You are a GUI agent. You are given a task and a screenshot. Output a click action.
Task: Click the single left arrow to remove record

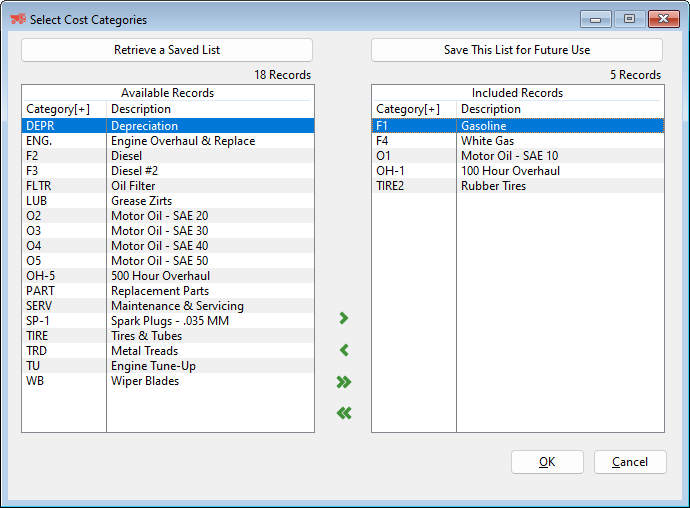[344, 350]
